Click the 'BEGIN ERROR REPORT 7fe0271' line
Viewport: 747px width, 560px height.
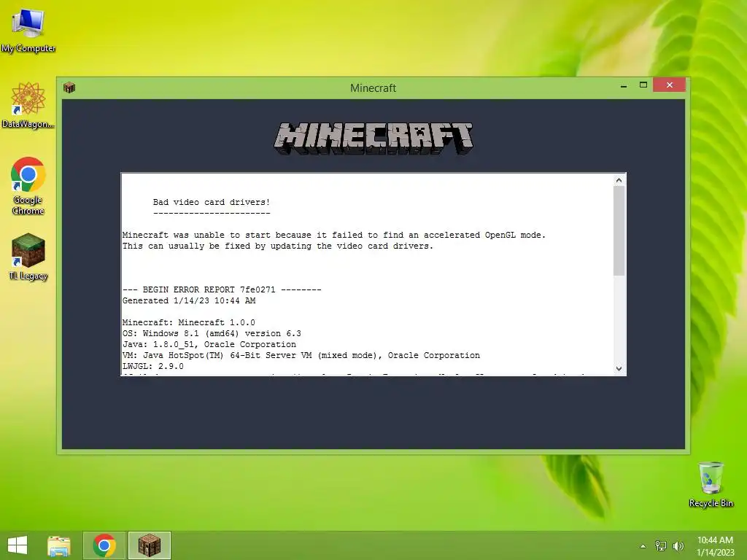[x=222, y=289]
